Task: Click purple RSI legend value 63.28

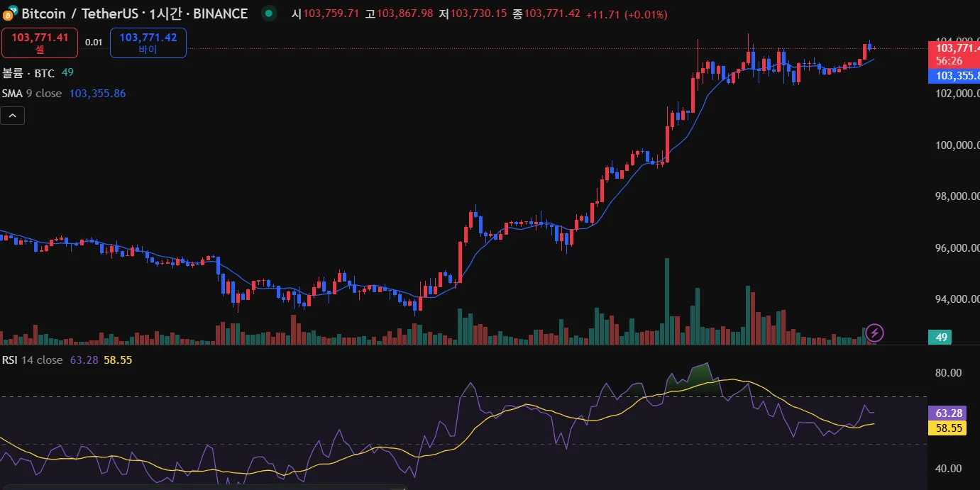Action: tap(84, 360)
